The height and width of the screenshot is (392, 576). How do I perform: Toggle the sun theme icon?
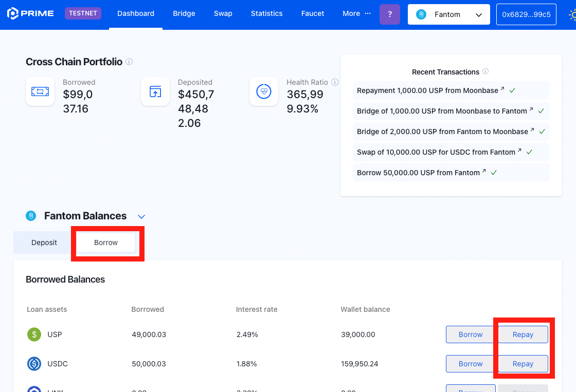(573, 15)
